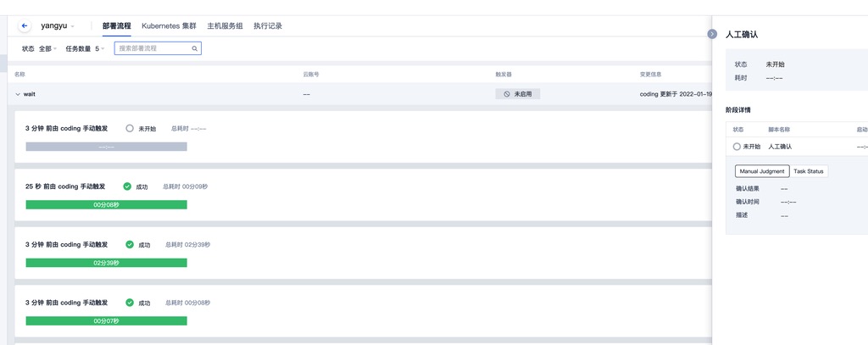Open the 任务数量 5 dropdown
The height and width of the screenshot is (345, 868).
point(86,49)
